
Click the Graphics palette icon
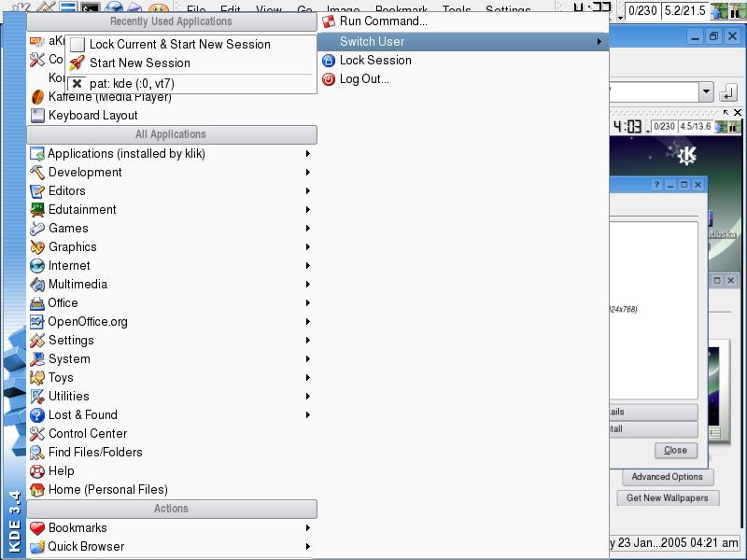point(37,247)
